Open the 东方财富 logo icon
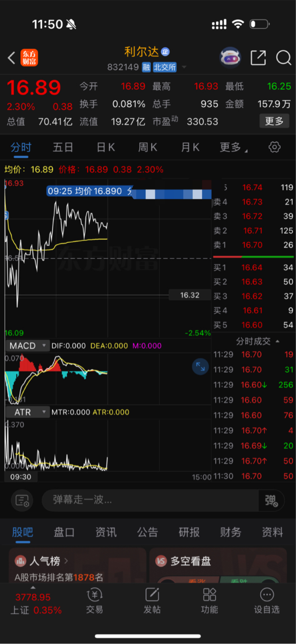The image size is (296, 644). point(29,58)
